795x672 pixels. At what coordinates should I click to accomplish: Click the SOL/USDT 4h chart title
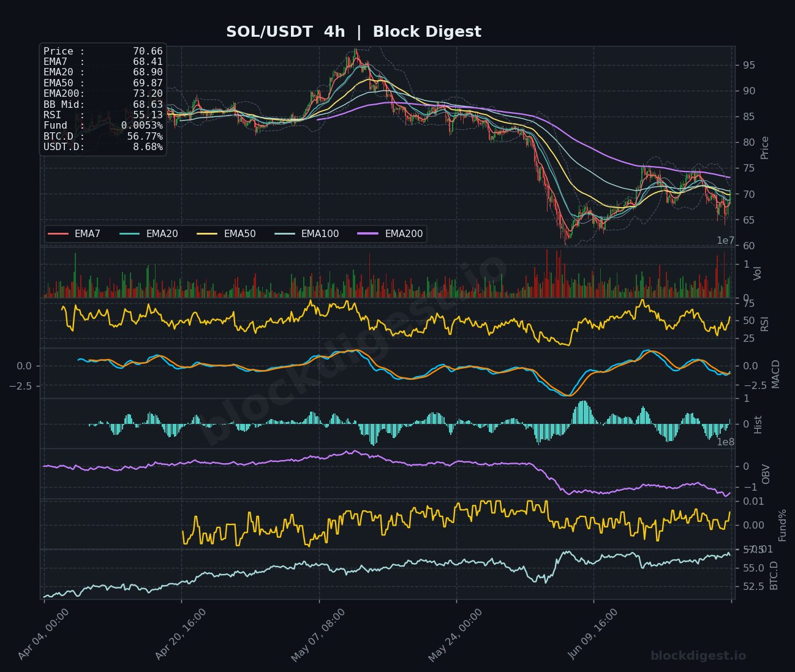pos(353,32)
